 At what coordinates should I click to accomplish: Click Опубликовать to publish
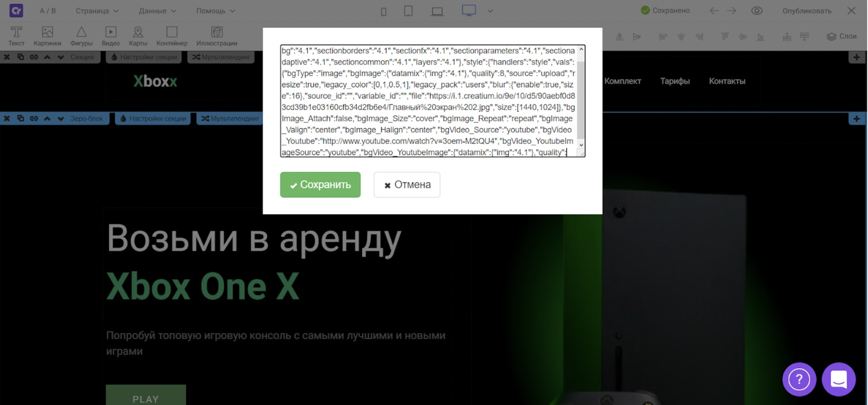[x=807, y=11]
